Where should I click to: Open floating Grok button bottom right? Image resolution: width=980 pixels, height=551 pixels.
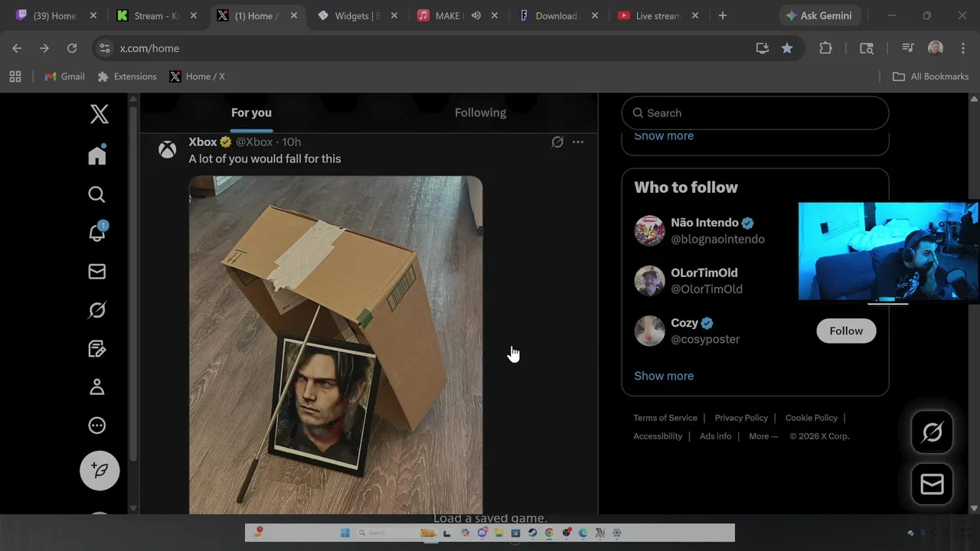coord(932,432)
